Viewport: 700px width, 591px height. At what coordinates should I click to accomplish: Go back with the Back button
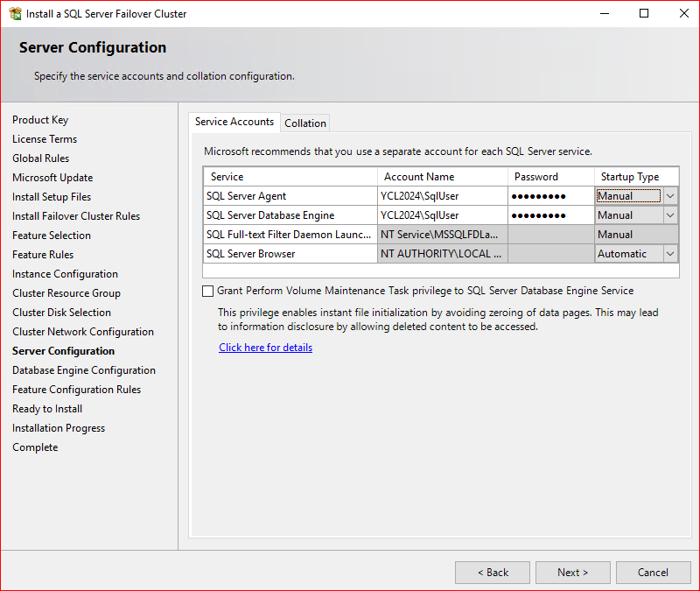coord(493,573)
